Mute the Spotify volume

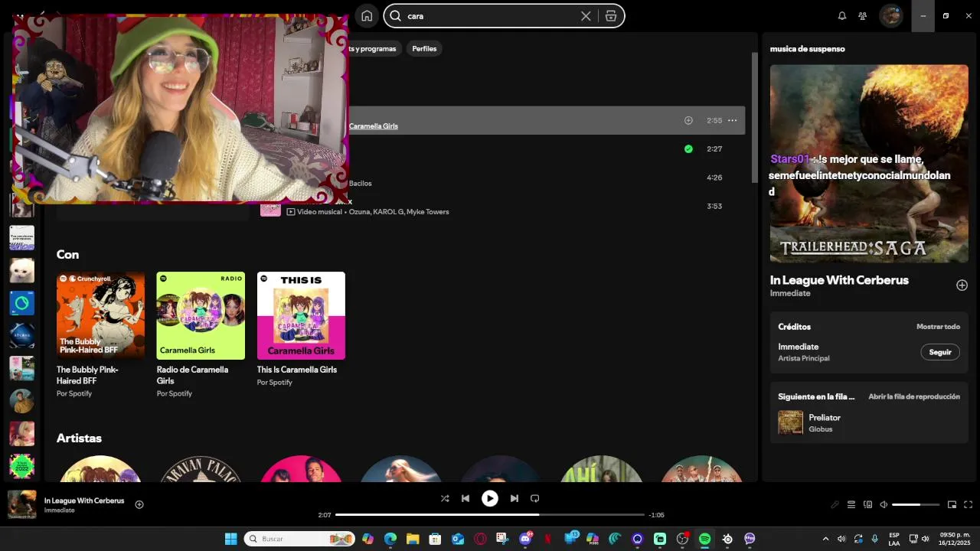click(x=884, y=504)
